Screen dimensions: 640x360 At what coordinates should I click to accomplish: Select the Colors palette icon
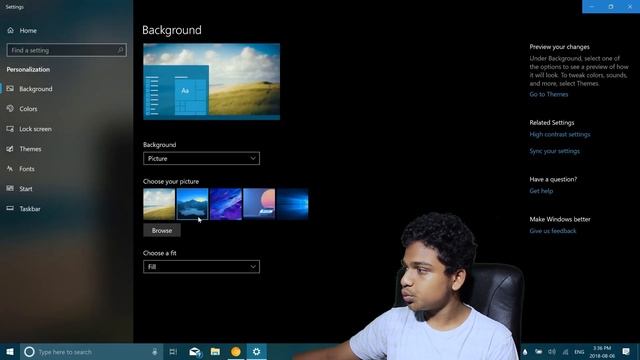10,109
